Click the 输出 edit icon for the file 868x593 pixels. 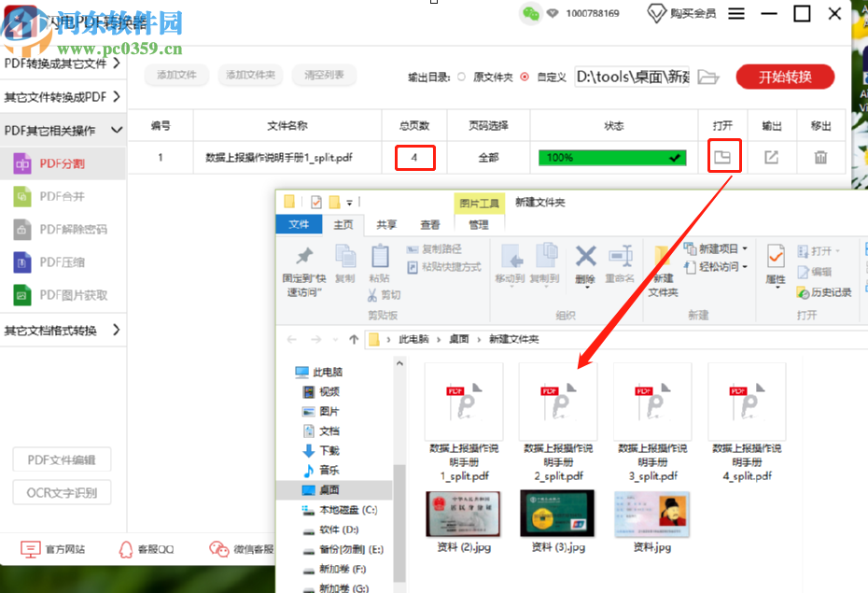point(772,157)
